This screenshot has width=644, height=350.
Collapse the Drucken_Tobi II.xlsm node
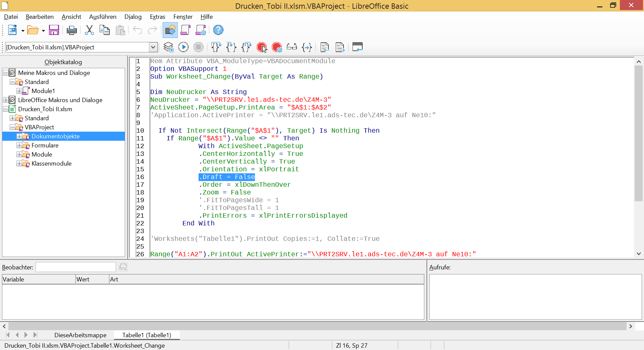[6, 109]
